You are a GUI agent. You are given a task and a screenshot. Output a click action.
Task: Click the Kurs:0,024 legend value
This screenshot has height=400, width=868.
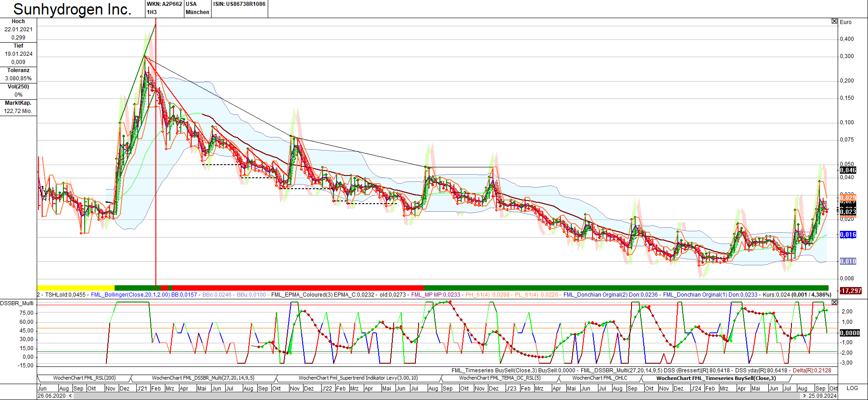coord(776,295)
